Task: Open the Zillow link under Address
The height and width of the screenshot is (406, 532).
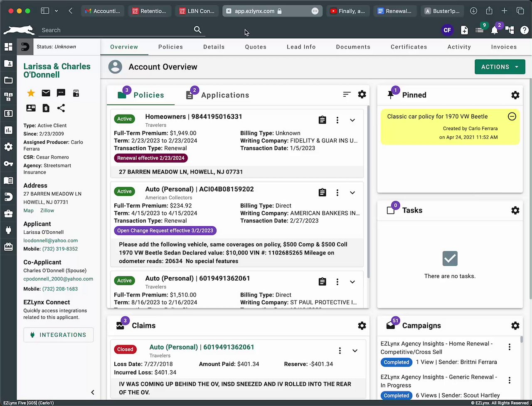Action: click(47, 210)
